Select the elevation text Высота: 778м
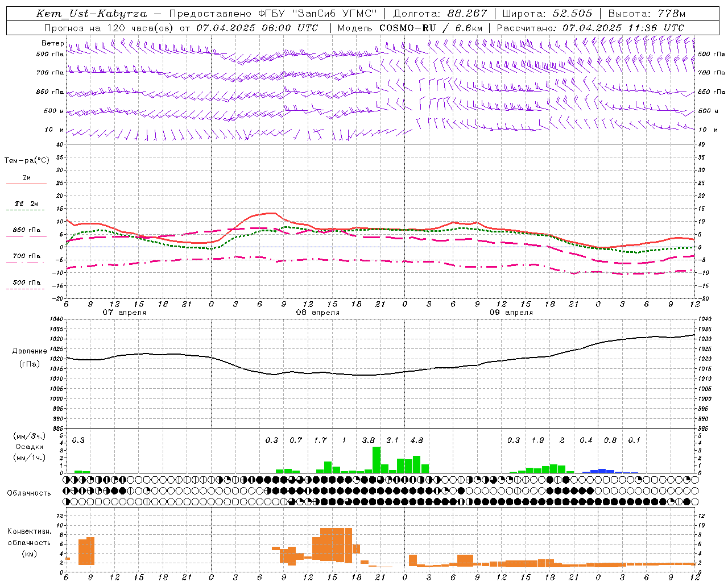 [647, 14]
